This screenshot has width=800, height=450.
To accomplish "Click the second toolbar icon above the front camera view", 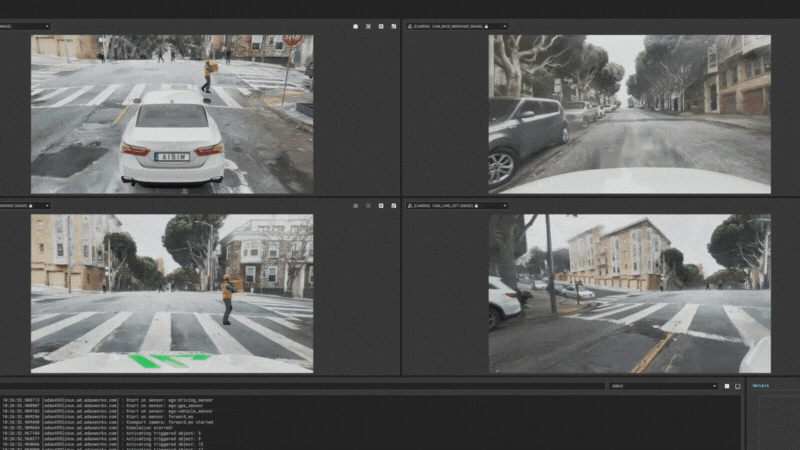I will click(x=368, y=26).
